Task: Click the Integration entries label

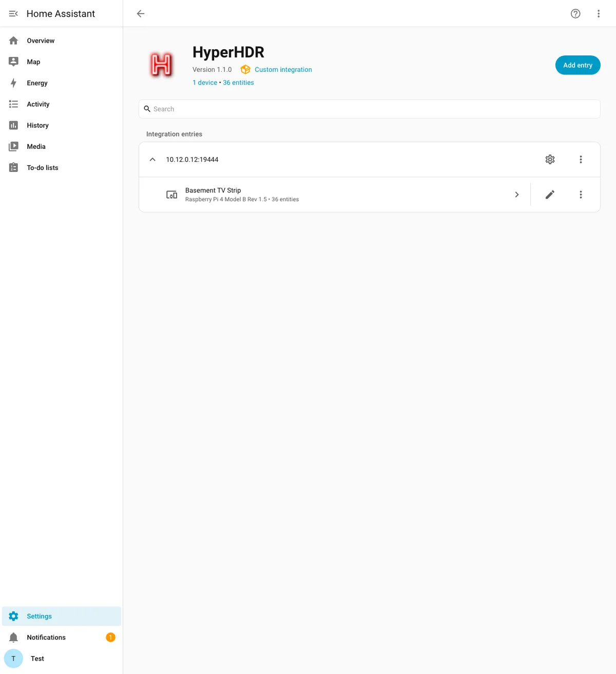Action: click(174, 134)
